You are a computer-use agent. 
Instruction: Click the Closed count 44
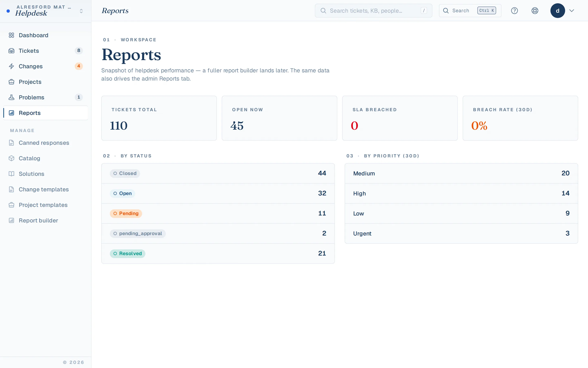(x=322, y=173)
